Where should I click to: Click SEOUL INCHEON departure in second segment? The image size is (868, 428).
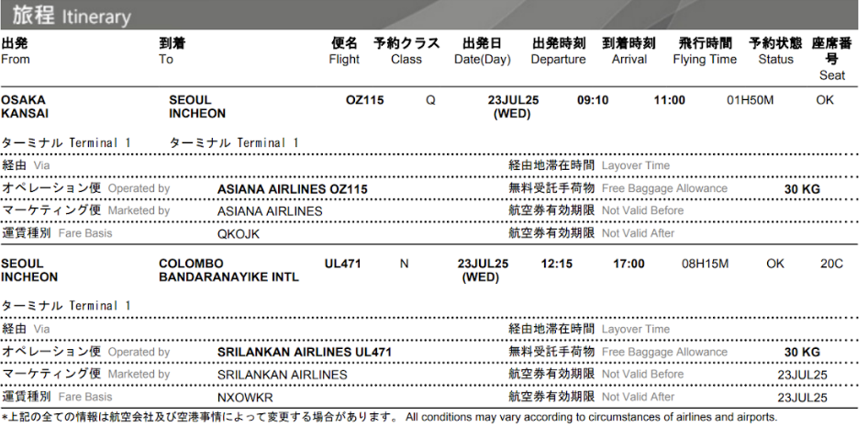pyautogui.click(x=29, y=271)
